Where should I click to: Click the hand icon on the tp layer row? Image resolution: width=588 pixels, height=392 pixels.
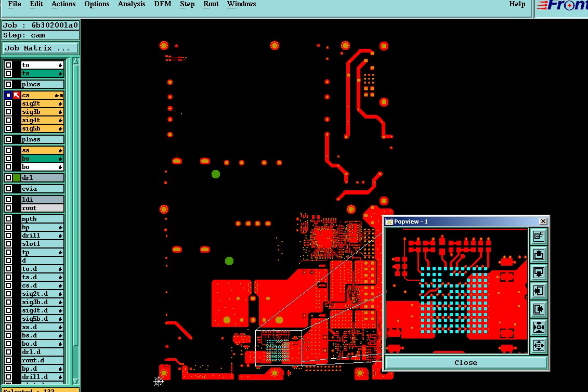coord(60,253)
